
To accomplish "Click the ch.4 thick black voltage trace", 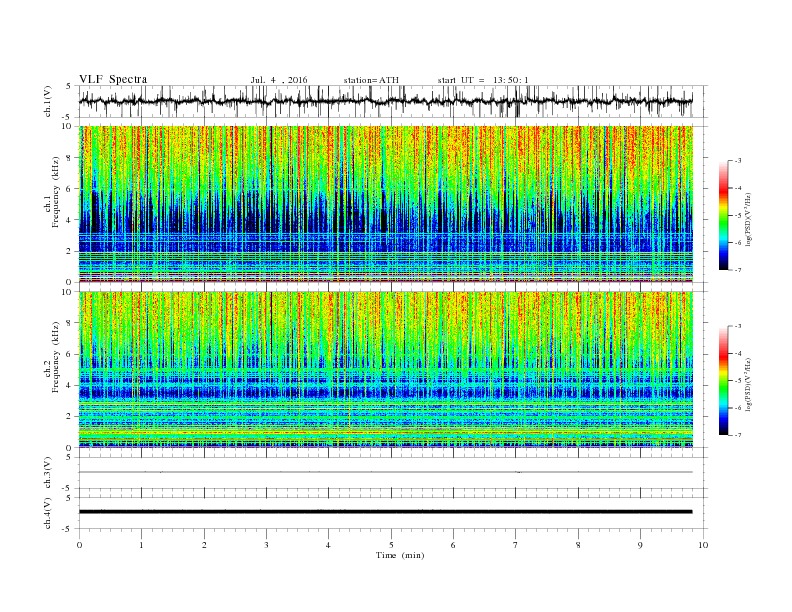I will coord(386,512).
